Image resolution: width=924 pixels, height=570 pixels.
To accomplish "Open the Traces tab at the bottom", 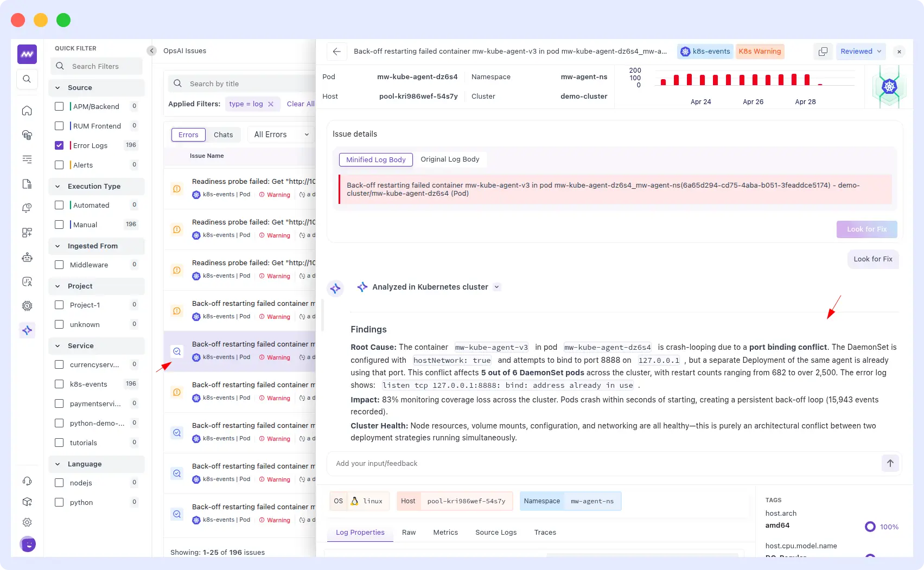I will point(545,532).
